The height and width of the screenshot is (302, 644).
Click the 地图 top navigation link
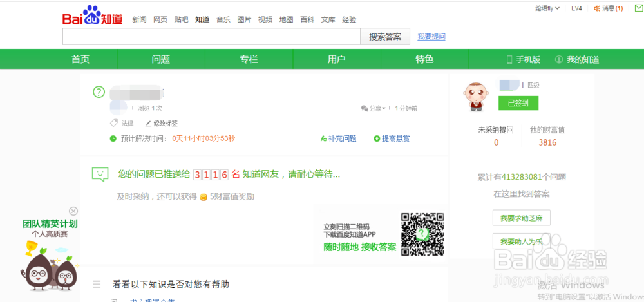click(x=286, y=19)
